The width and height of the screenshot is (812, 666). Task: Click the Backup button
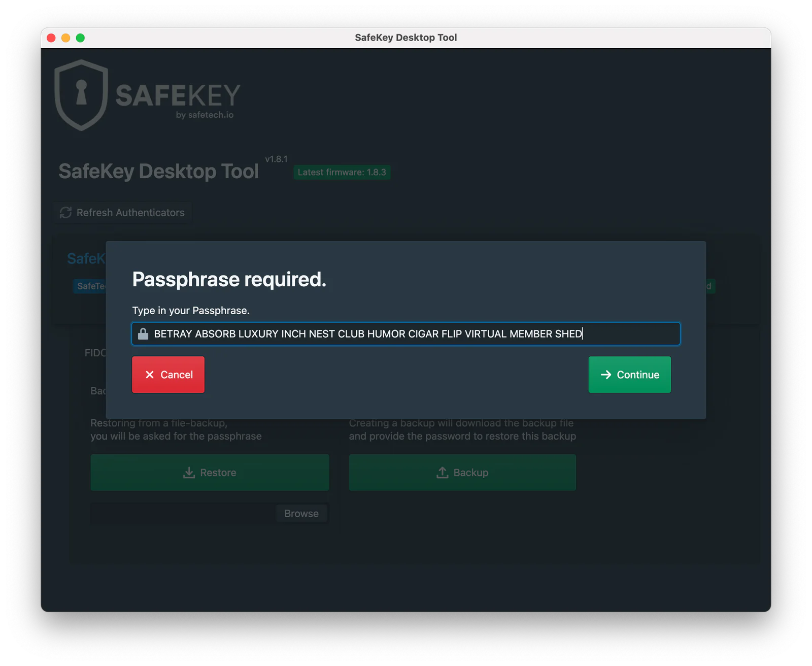(462, 473)
